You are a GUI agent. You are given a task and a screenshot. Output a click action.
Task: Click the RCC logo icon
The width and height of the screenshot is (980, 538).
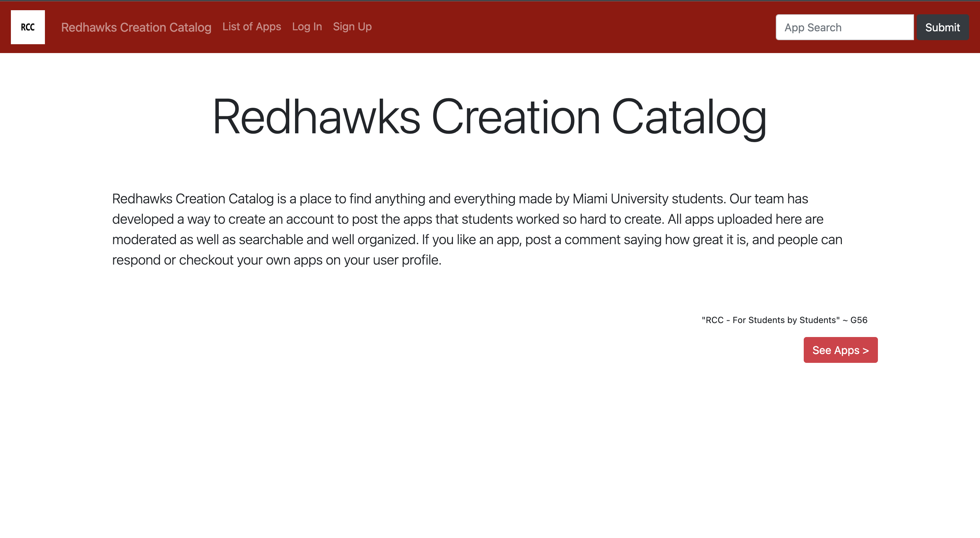[28, 27]
